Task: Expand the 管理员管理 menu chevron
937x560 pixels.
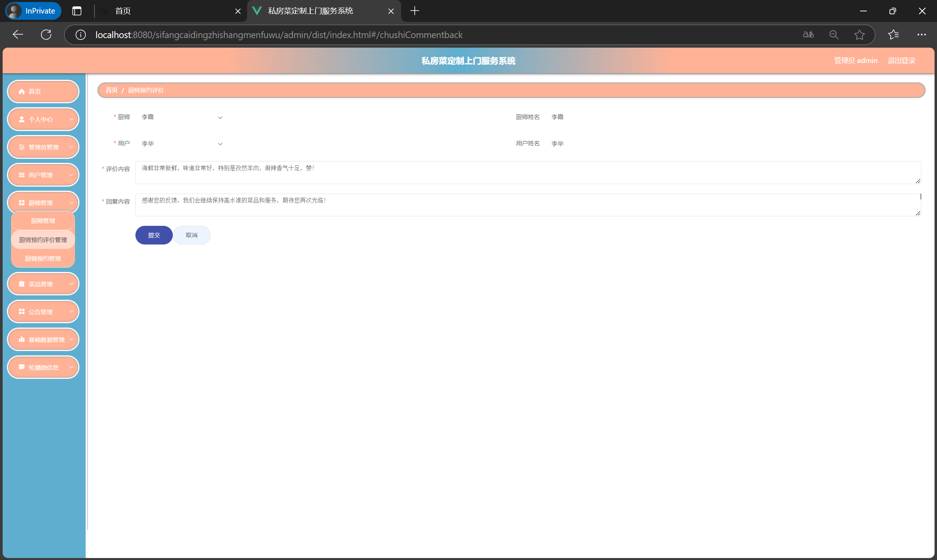Action: (x=71, y=147)
